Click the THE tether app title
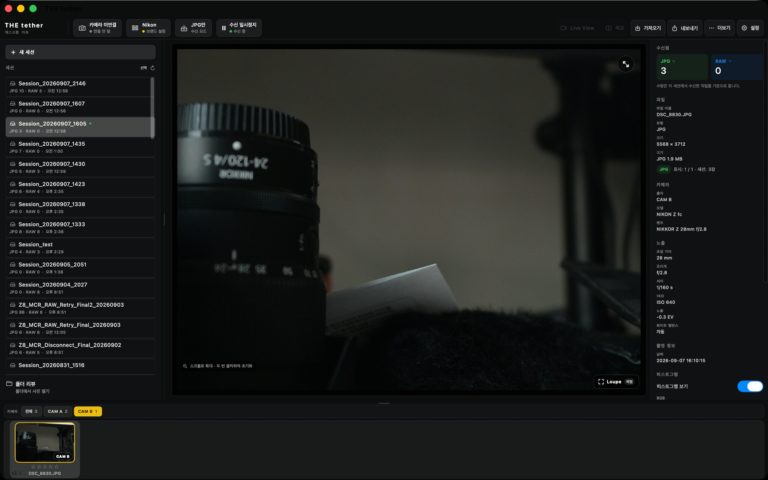Image resolution: width=768 pixels, height=480 pixels. 24,25
